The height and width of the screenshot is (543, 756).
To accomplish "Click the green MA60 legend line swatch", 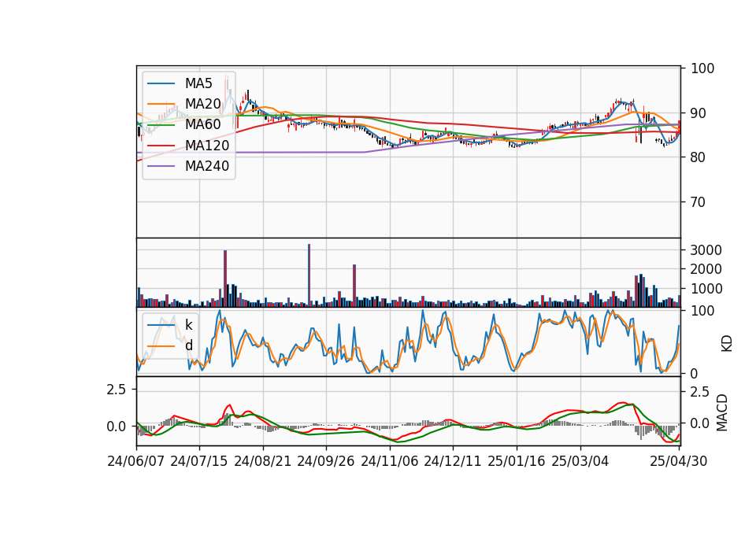I will tap(161, 125).
